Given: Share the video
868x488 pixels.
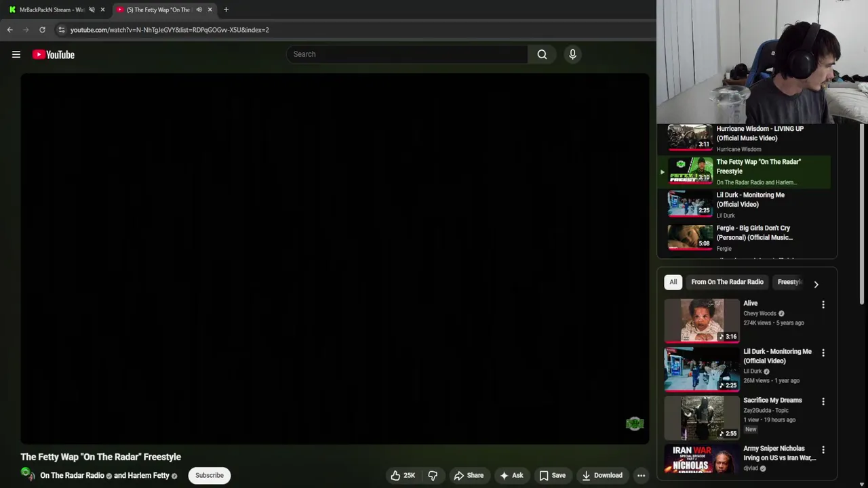Looking at the screenshot, I should (469, 475).
